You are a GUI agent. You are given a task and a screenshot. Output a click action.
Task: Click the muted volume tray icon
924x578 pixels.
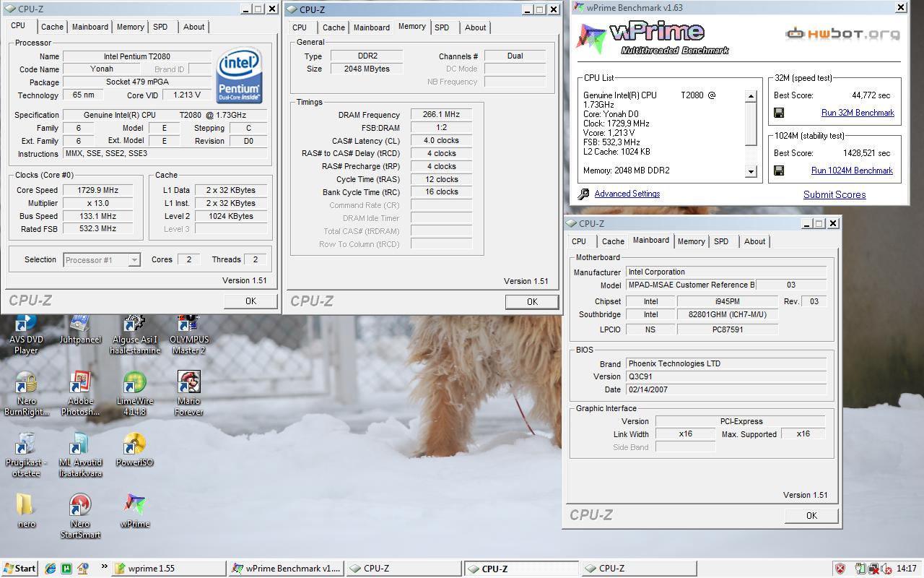tap(886, 569)
